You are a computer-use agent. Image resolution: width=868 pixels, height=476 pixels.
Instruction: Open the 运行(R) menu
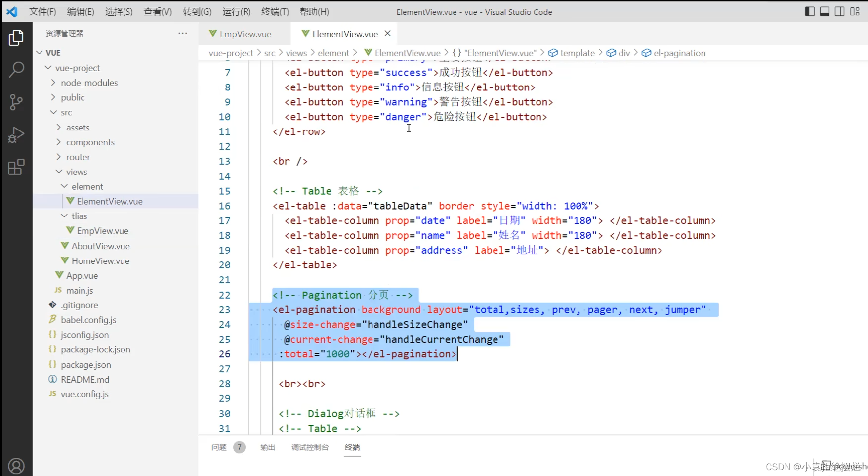[x=236, y=12]
